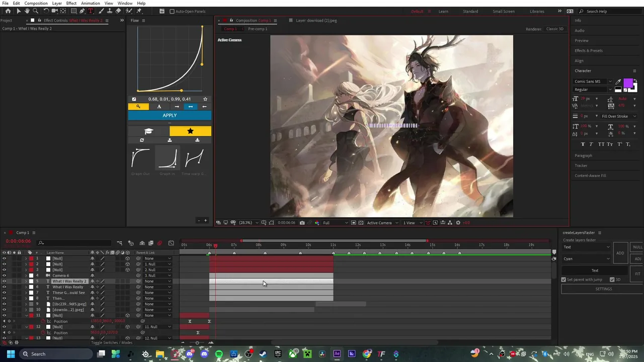Open the font family dropdown Comic Sans MS
The width and height of the screenshot is (644, 362).
click(x=593, y=81)
